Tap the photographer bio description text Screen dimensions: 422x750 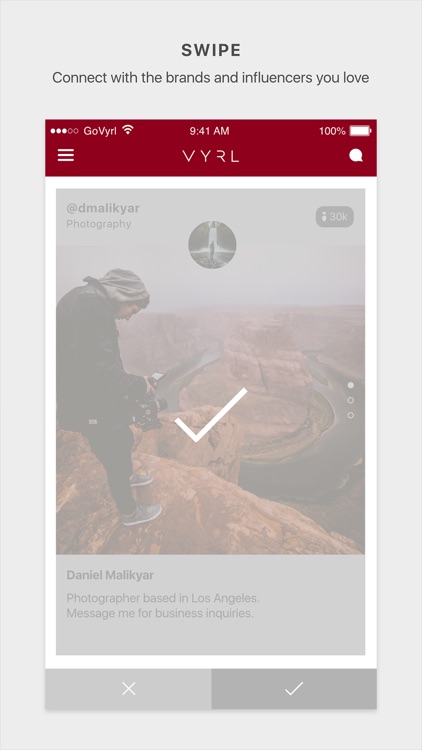(x=163, y=606)
